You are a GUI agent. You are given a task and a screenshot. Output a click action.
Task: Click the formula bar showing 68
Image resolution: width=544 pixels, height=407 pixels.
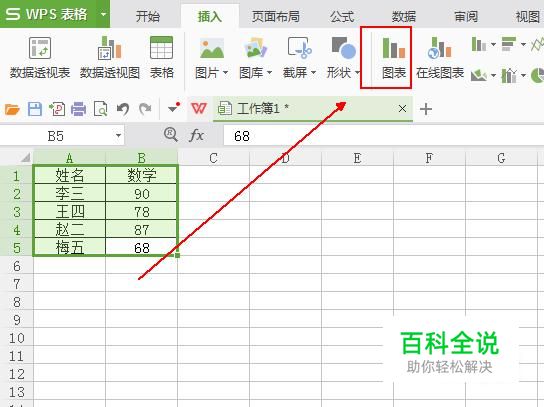click(383, 136)
